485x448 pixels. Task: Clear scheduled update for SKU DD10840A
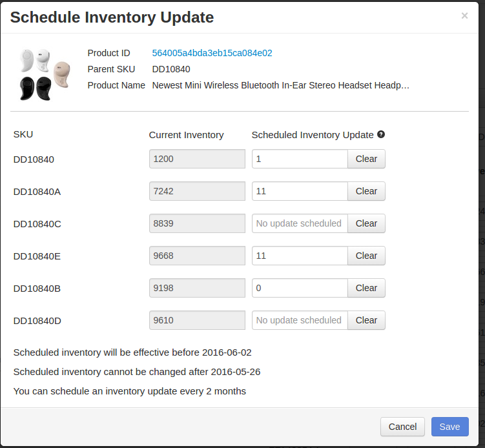366,191
